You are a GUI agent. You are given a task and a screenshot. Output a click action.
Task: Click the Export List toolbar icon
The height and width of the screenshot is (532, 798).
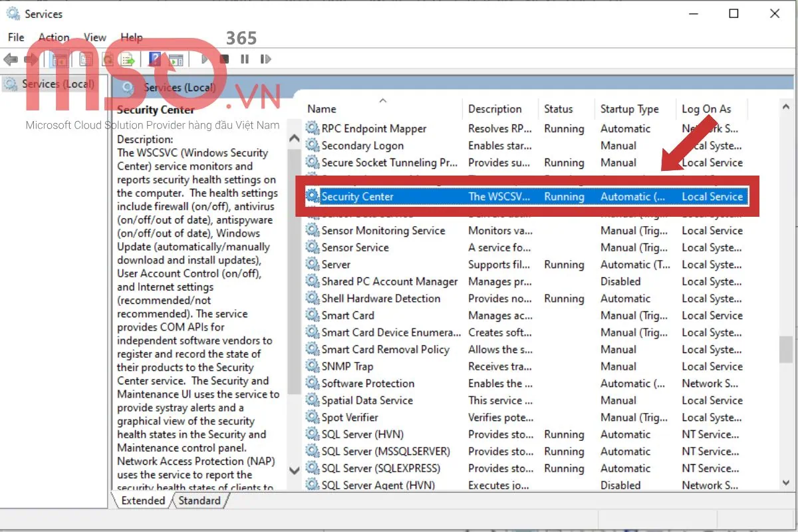(x=127, y=59)
